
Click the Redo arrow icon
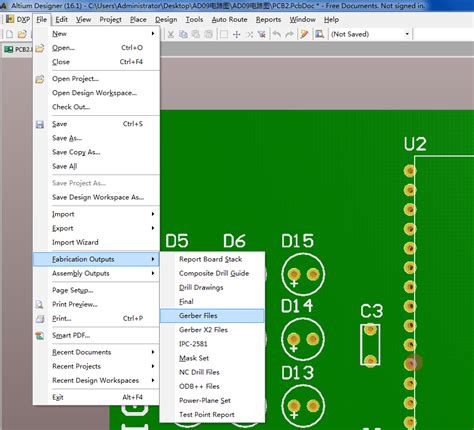(x=289, y=34)
